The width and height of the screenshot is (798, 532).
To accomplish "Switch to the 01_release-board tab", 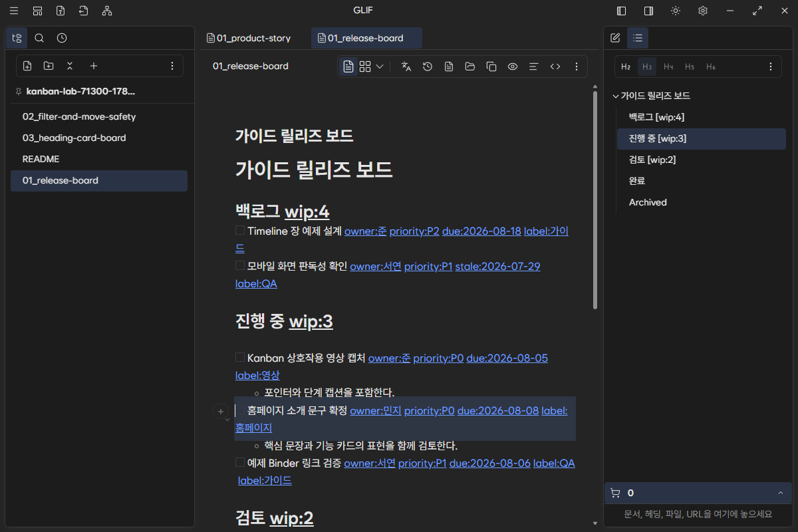I will click(x=366, y=38).
